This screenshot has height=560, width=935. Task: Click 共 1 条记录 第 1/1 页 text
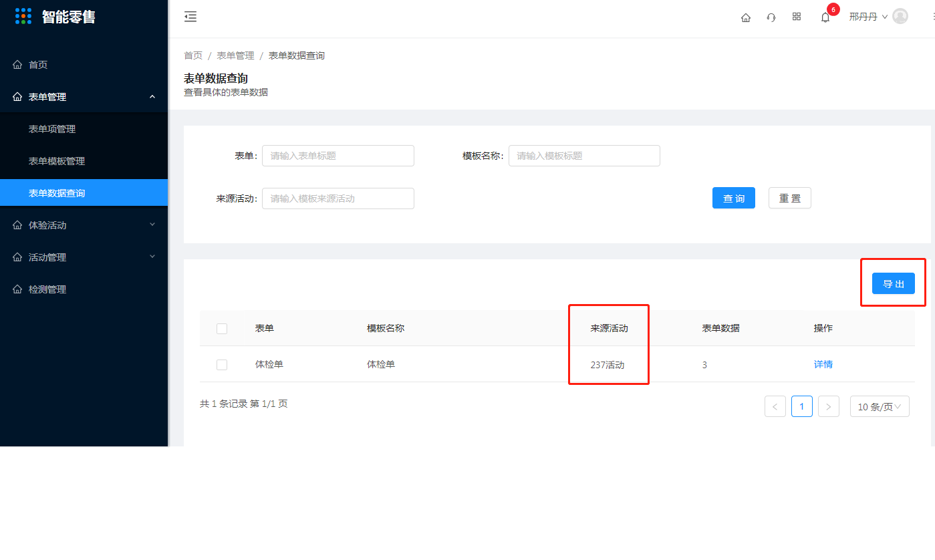click(244, 404)
